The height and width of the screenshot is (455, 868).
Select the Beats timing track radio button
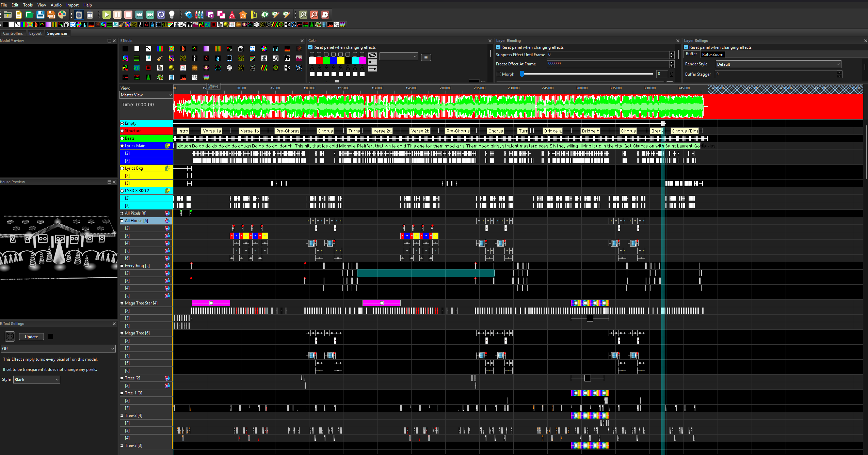122,138
